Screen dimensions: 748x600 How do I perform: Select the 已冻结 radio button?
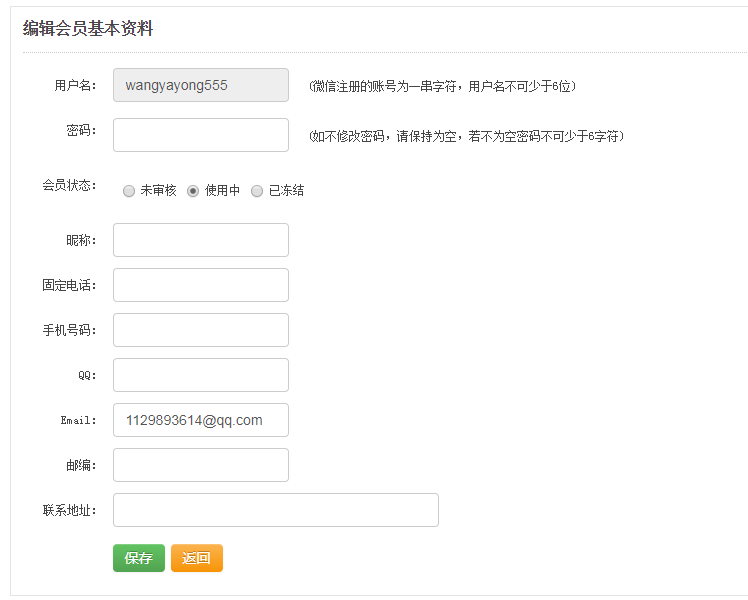coord(257,191)
